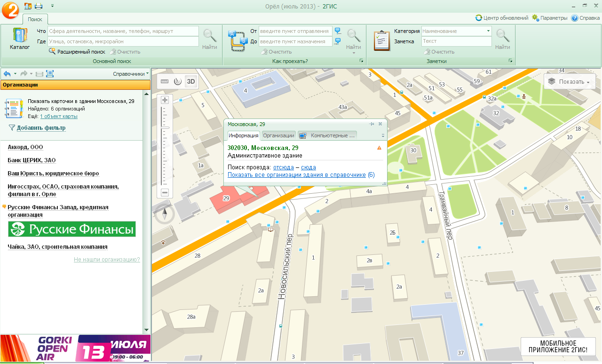The width and height of the screenshot is (602, 364).
Task: Pin the Московская, 29 info card
Action: (x=372, y=124)
